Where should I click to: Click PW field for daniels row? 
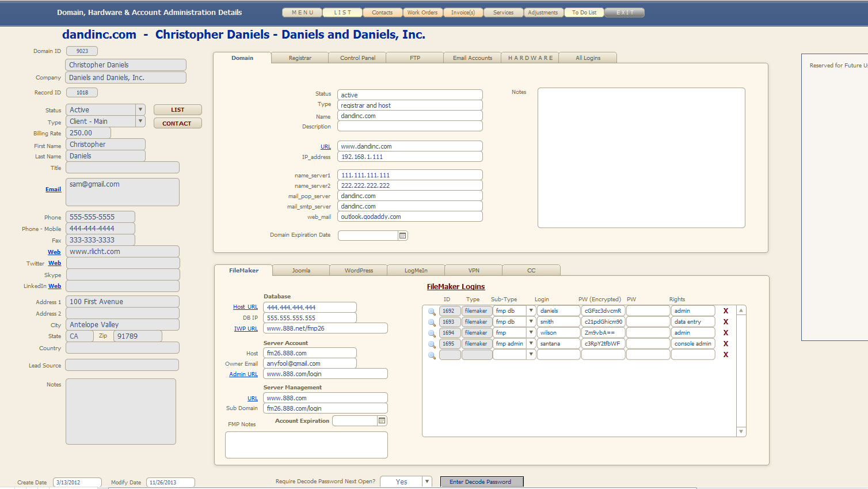(x=648, y=311)
